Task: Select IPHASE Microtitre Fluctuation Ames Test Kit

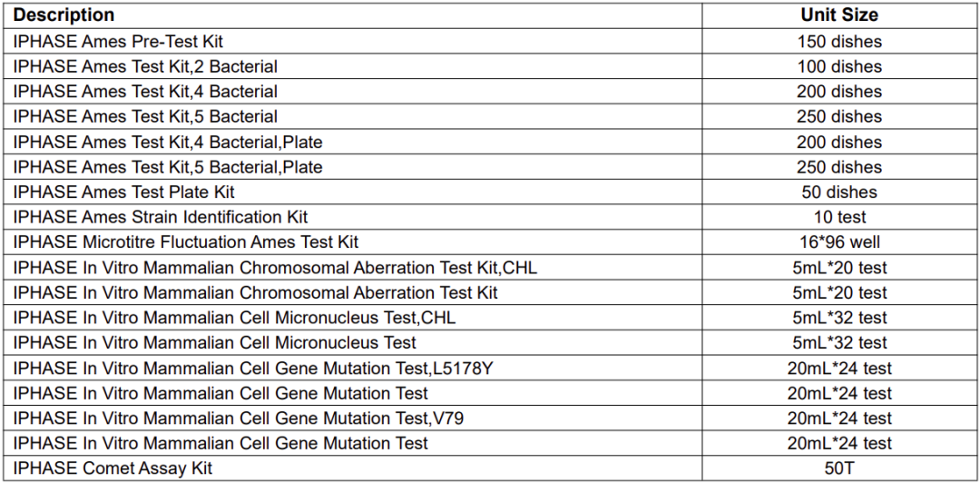Action: coord(186,242)
